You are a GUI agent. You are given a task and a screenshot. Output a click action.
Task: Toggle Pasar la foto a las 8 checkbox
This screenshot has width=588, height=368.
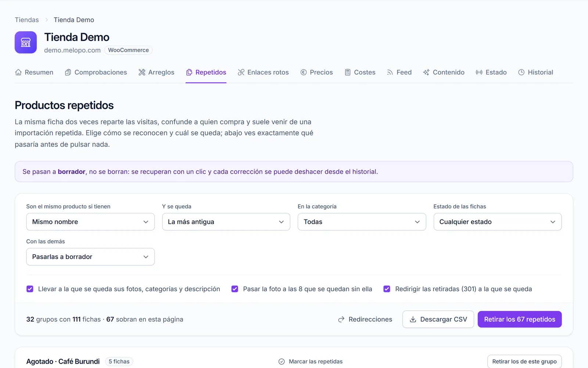pos(235,289)
